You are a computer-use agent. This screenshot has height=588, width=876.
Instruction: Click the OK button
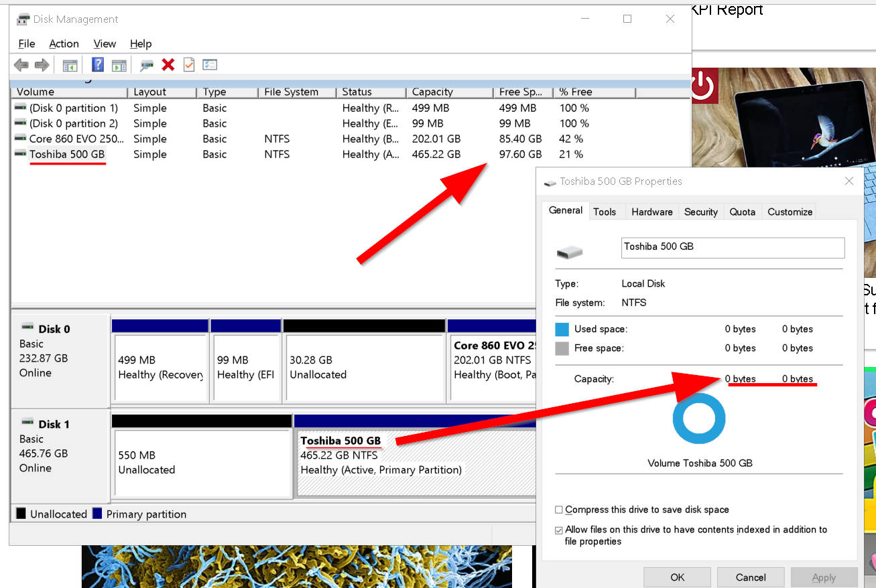click(678, 577)
